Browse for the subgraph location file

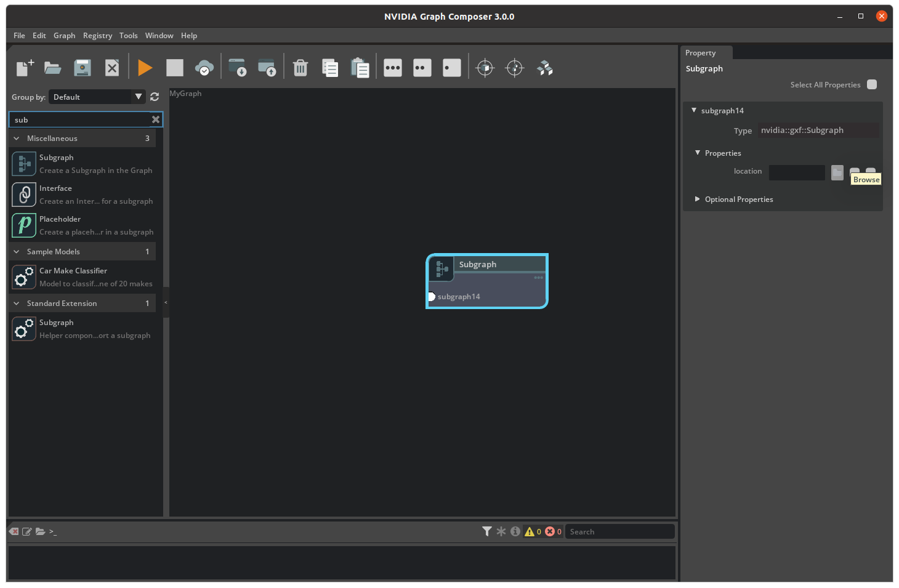(x=837, y=172)
